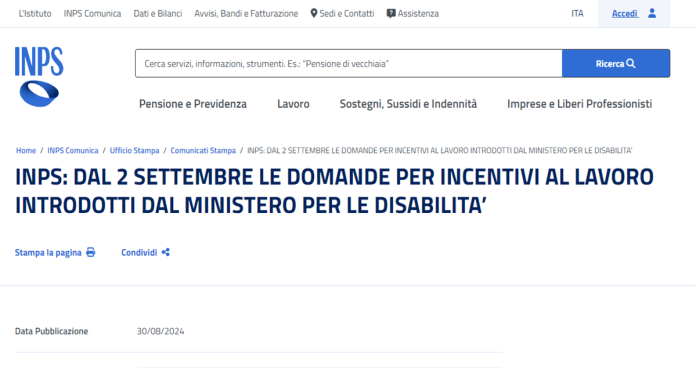
Task: Follow the Accedi login link
Action: click(x=625, y=14)
